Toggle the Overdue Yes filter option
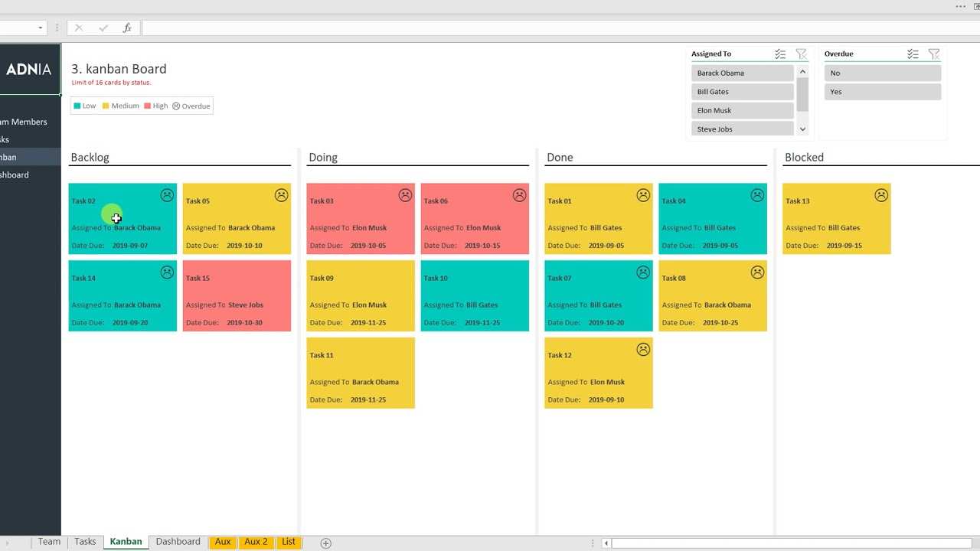The image size is (980, 551). click(x=882, y=92)
